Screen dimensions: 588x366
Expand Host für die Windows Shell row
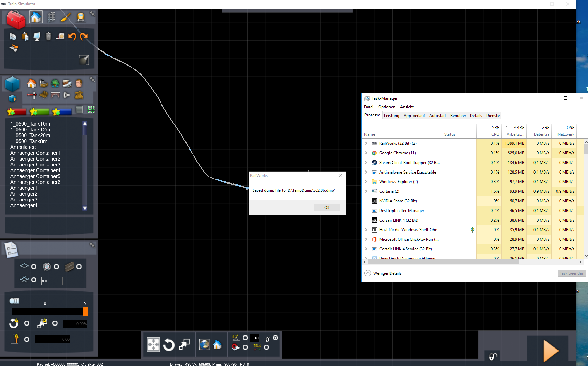[366, 230]
